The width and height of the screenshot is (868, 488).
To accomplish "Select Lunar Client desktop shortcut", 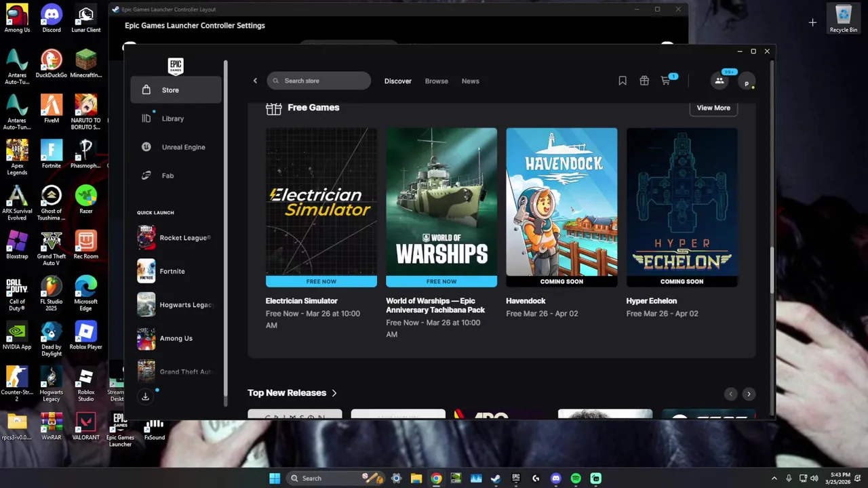I will point(85,18).
